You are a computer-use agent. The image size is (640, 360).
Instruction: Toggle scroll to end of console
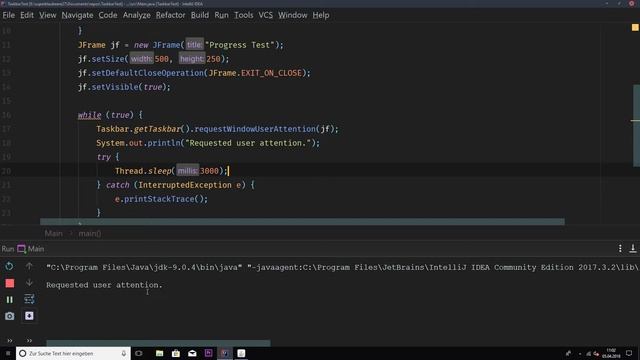point(29,316)
